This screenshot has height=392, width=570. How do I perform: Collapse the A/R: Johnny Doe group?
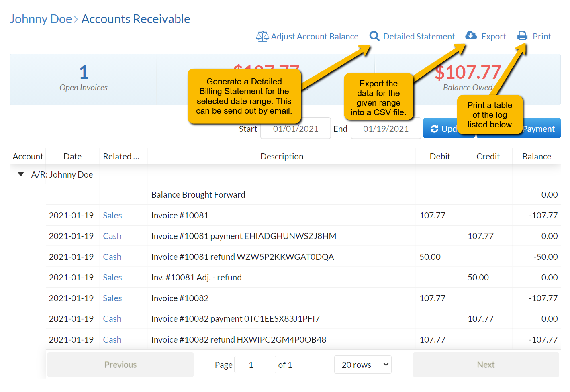click(x=21, y=174)
